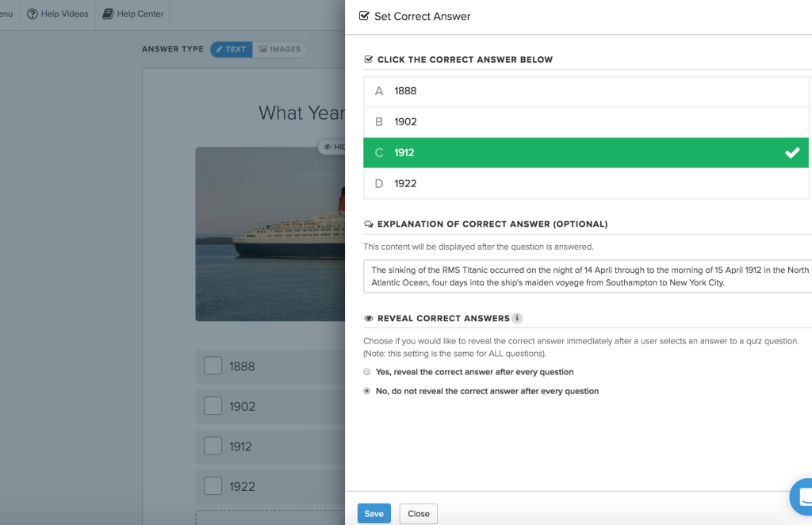The image size is (812, 525).
Task: Click the check icon beside Click the Correct Answer
Action: tap(369, 59)
